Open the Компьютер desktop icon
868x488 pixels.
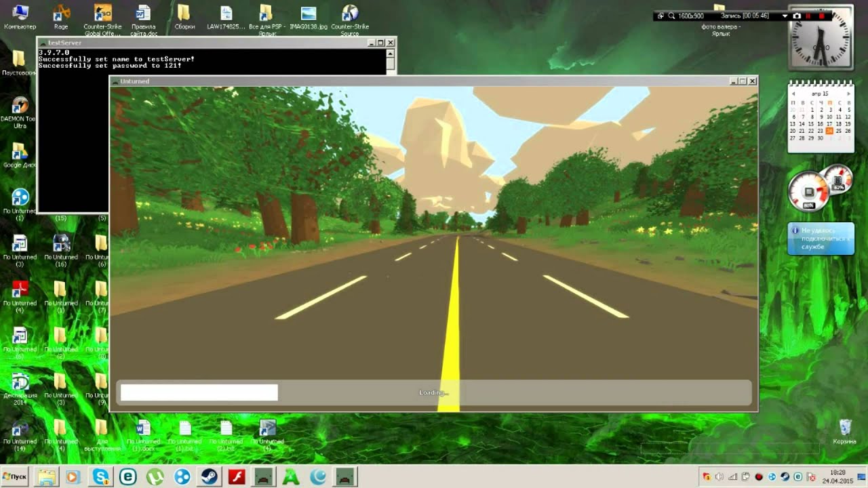coord(20,17)
